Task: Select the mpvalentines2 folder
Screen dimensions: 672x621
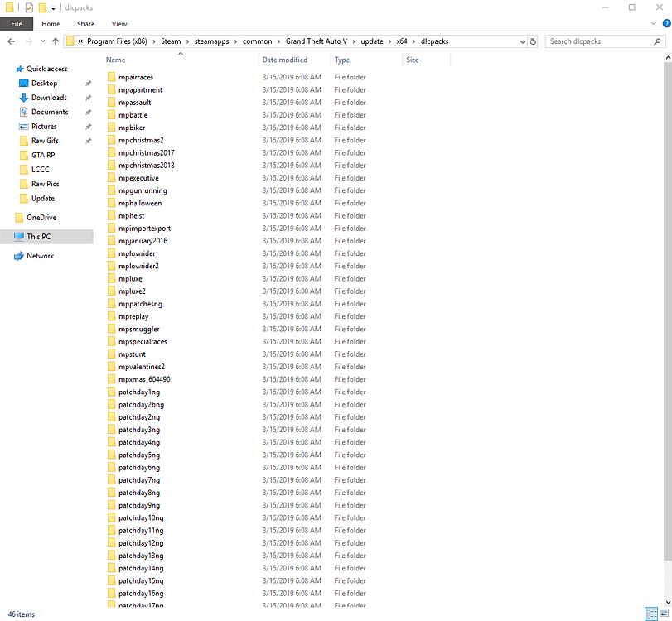Action: (142, 367)
